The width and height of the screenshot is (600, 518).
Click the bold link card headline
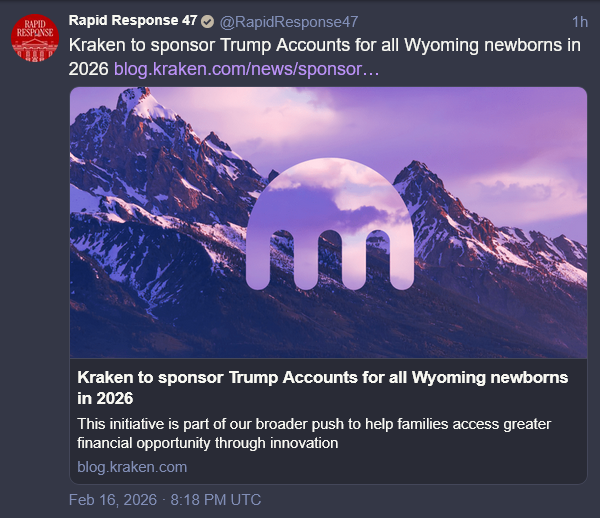pyautogui.click(x=322, y=378)
